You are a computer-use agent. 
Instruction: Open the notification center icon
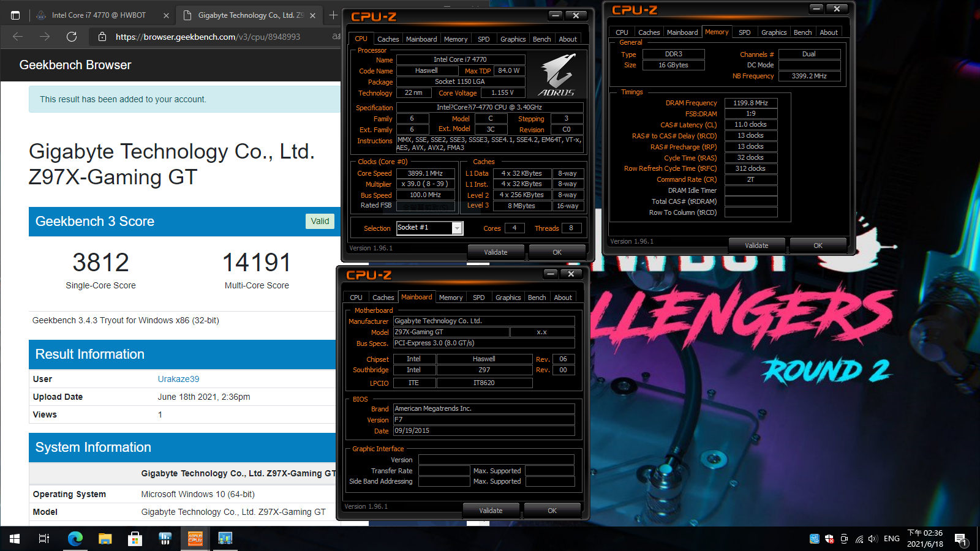[960, 539]
